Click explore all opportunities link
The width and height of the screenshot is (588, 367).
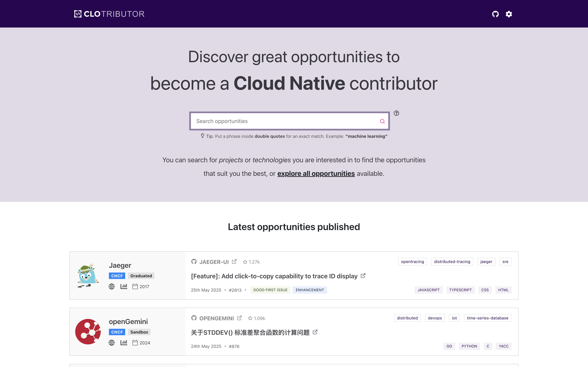316,173
